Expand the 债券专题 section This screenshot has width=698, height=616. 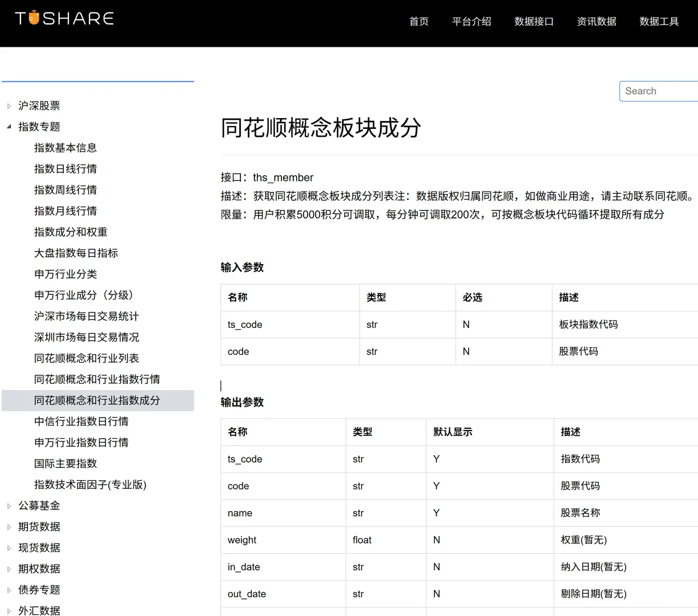39,589
